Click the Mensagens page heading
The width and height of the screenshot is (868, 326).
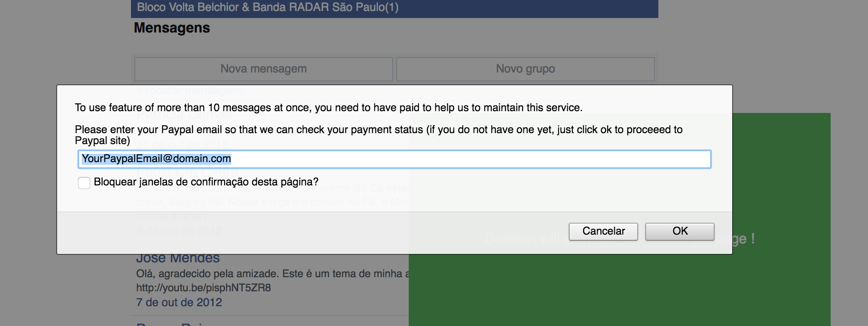[172, 28]
